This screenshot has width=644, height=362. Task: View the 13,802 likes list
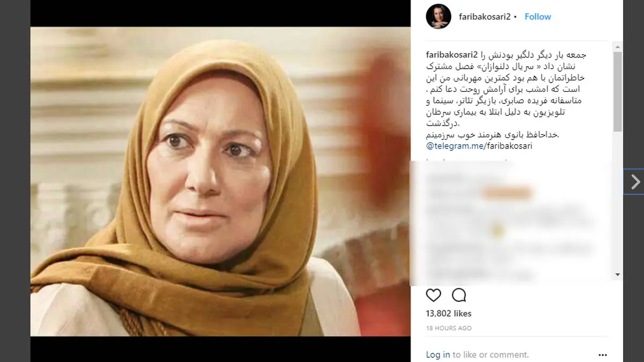click(449, 313)
